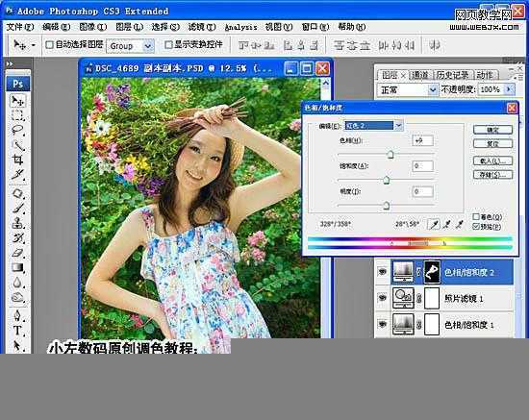Screen dimensions: 529x420
Task: Switch to the 动作 tab
Action: pos(485,75)
